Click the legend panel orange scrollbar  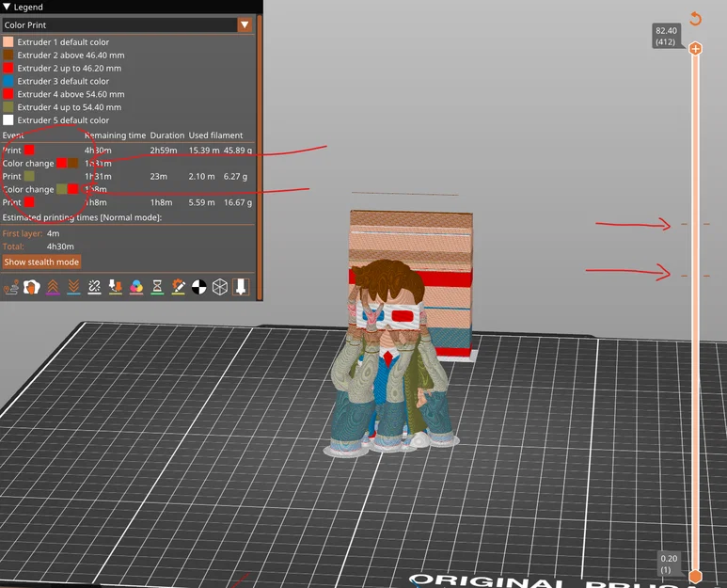coord(260,158)
